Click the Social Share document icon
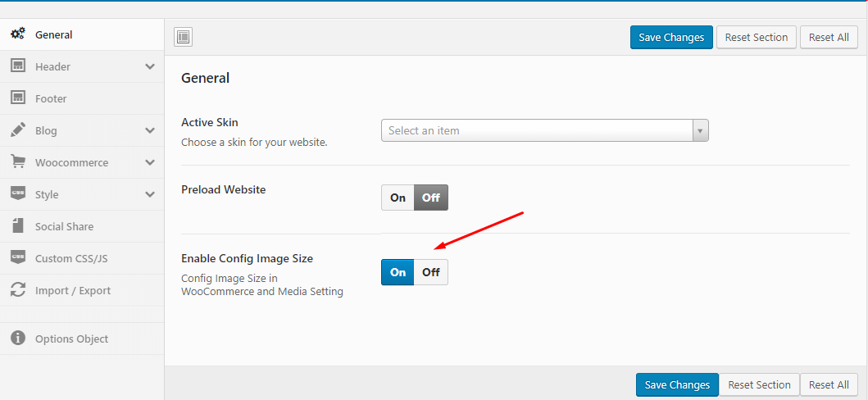Viewport: 868px width, 400px height. 17,226
